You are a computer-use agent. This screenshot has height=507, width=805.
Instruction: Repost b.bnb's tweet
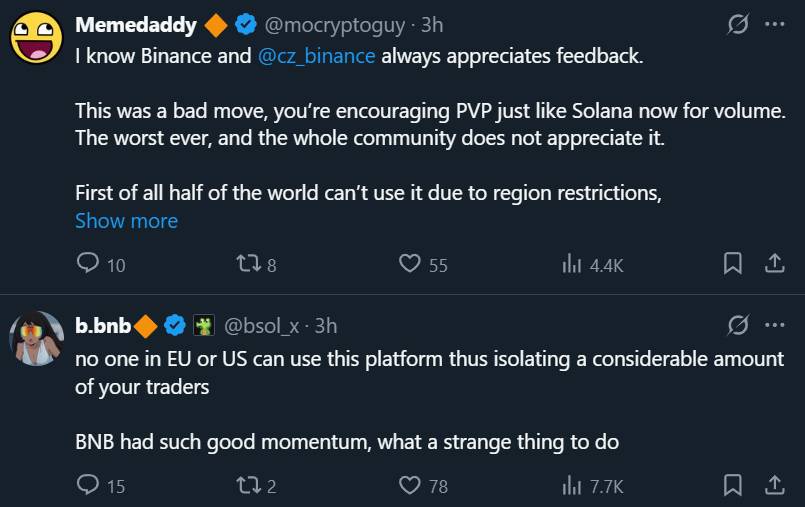(245, 486)
